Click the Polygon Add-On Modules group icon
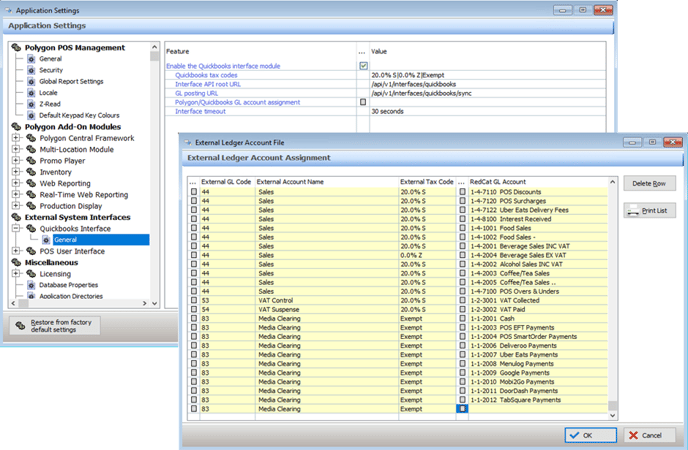This screenshot has width=688, height=450. (x=16, y=127)
